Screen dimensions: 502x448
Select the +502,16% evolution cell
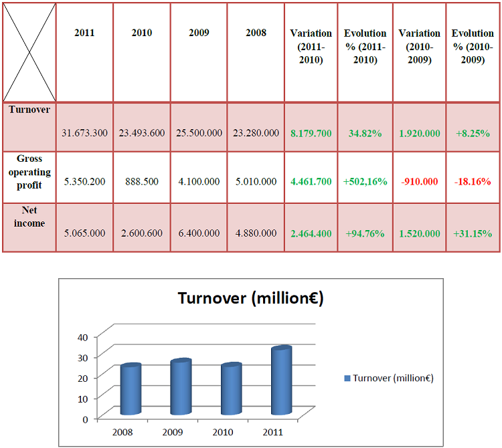click(x=365, y=182)
